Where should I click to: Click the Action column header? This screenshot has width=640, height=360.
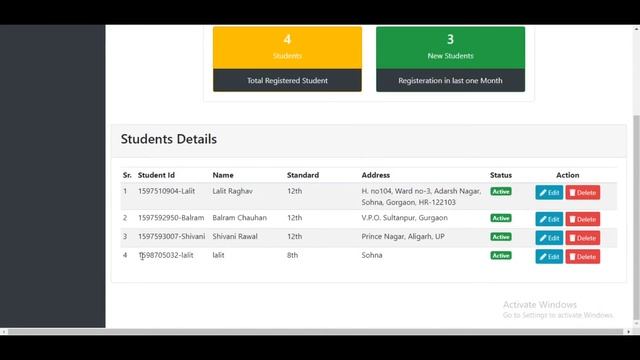point(568,175)
